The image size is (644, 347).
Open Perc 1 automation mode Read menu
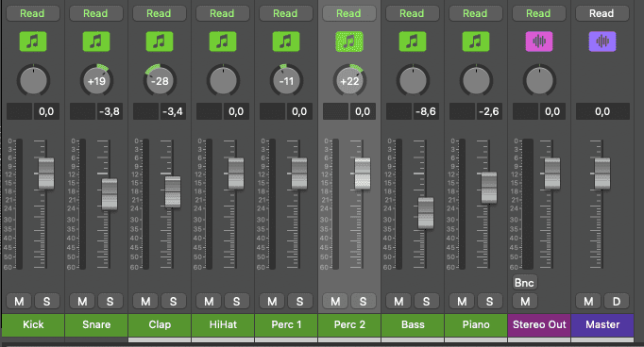(286, 13)
